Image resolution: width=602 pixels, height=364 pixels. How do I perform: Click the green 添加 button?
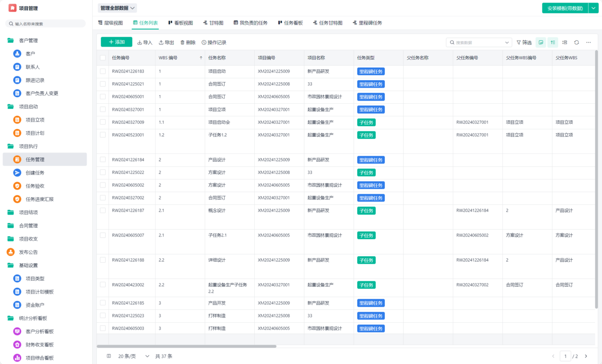pos(116,42)
